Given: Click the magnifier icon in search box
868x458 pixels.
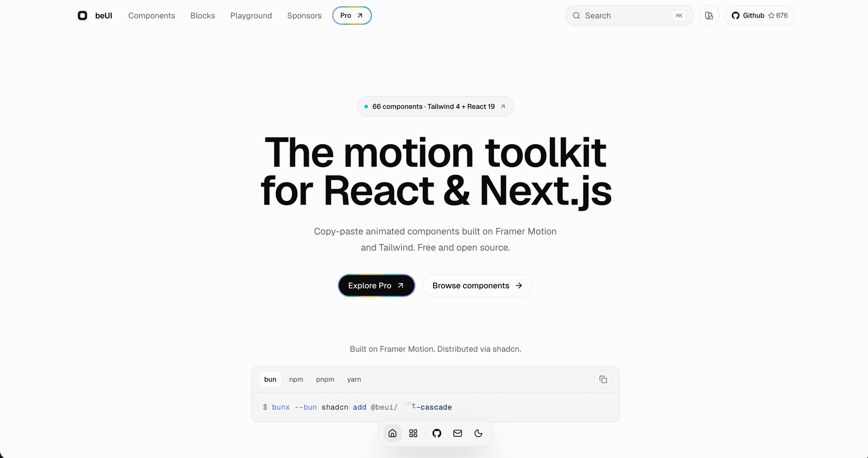Looking at the screenshot, I should (576, 15).
